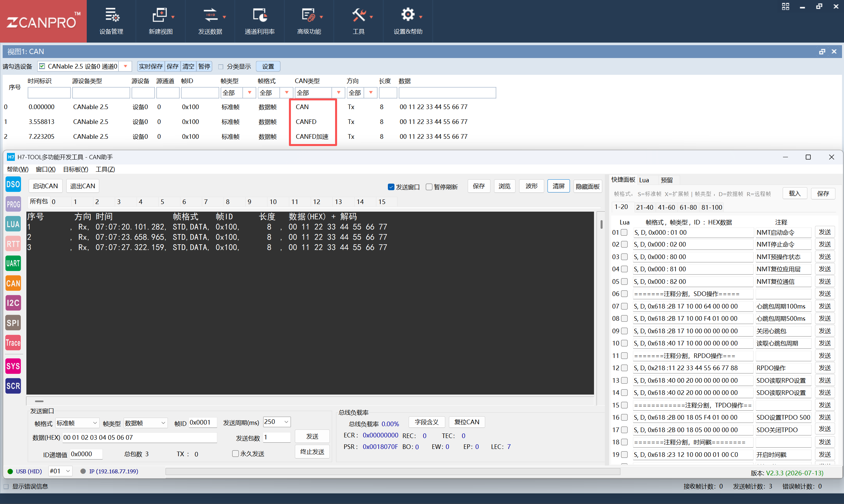Click 复位CAN button
Screen dimensions: 844x504
point(467,422)
